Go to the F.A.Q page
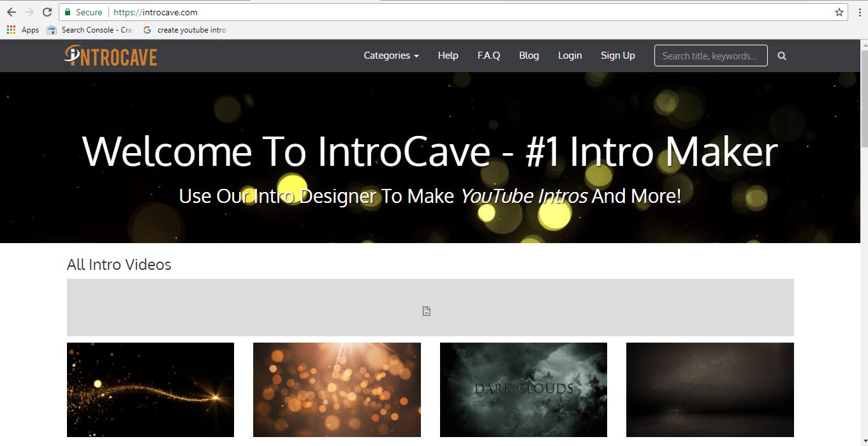Viewport: 868px width, 446px height. (489, 56)
